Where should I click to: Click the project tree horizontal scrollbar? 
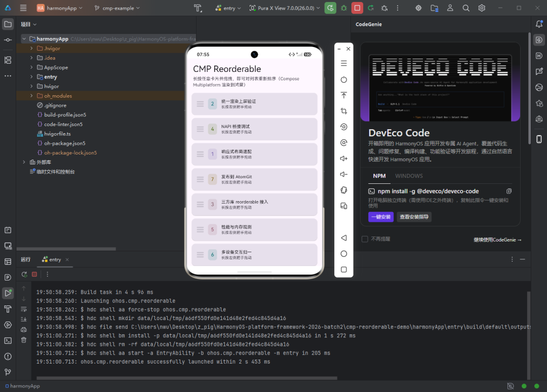tap(66, 249)
